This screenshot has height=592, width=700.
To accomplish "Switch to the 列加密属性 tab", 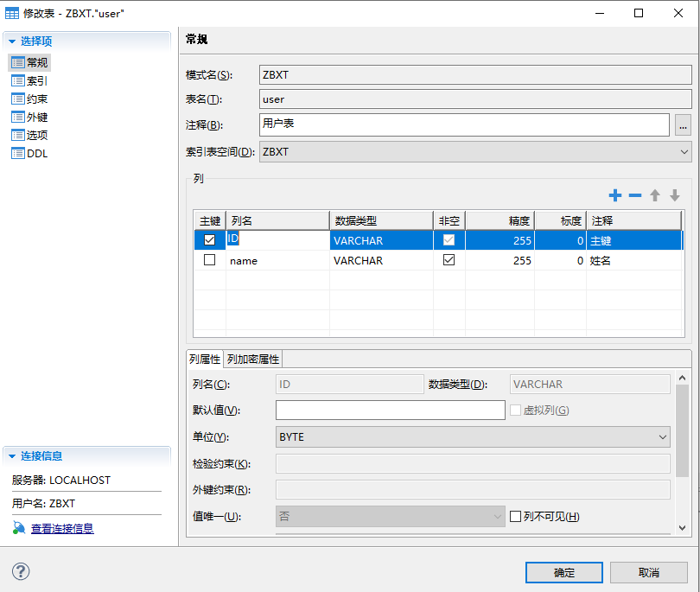I will click(252, 359).
